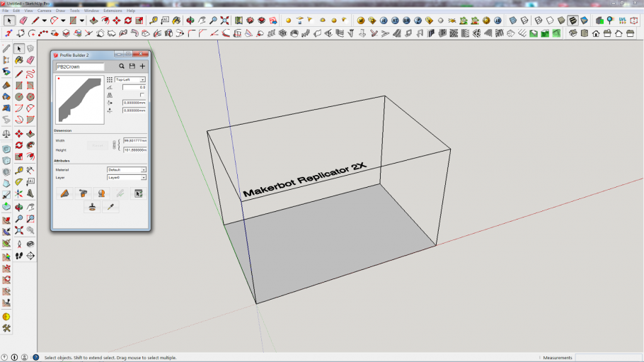Select the Position Camera tool in left toolbar
The height and width of the screenshot is (362, 644).
coord(19,244)
